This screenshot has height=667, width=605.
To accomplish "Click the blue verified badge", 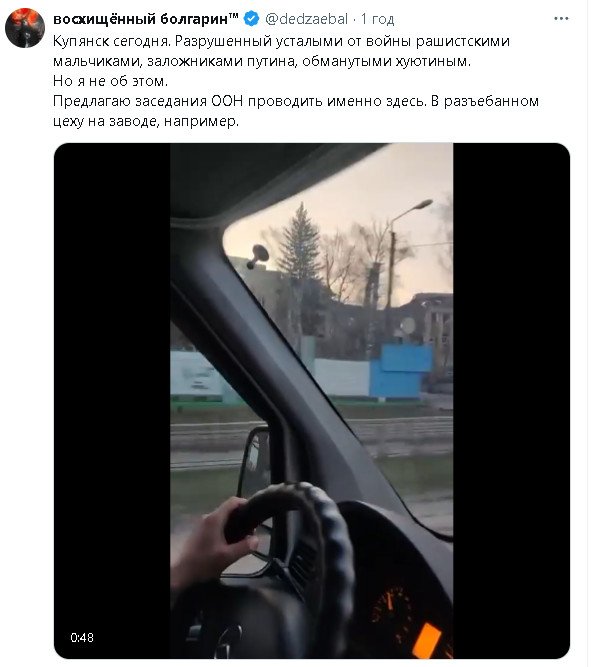I will [251, 19].
